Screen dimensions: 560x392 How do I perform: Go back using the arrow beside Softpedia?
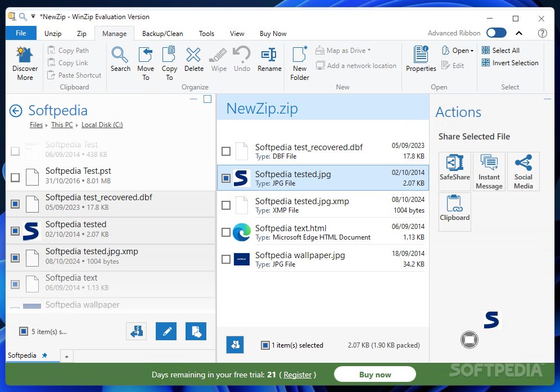pyautogui.click(x=16, y=111)
